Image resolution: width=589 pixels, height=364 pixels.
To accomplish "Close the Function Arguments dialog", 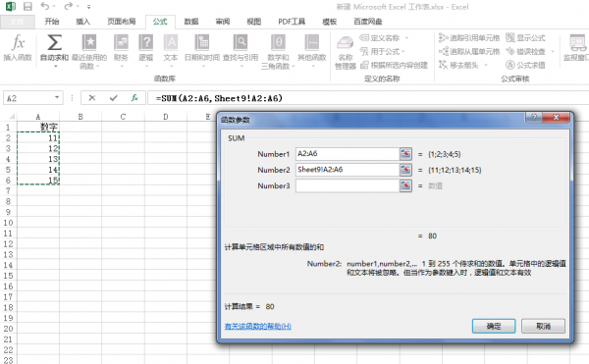I will pos(557,118).
